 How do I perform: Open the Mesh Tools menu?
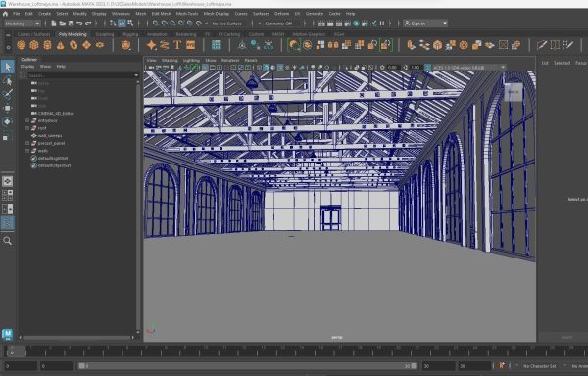click(x=187, y=14)
